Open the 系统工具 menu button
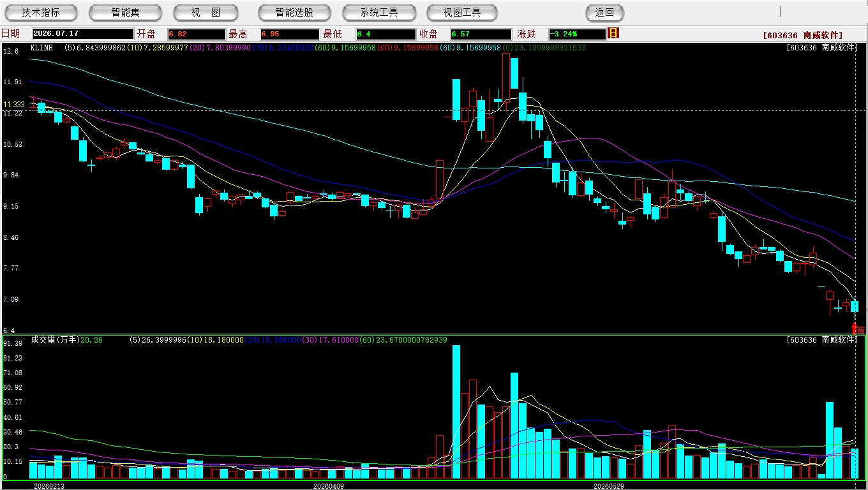This screenshot has width=868, height=490. tap(379, 12)
